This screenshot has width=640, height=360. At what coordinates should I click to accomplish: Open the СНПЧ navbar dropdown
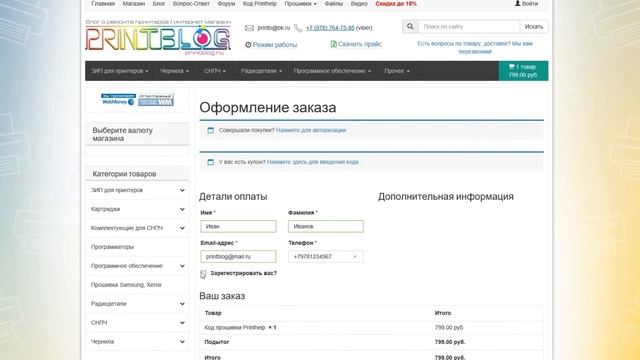point(215,71)
